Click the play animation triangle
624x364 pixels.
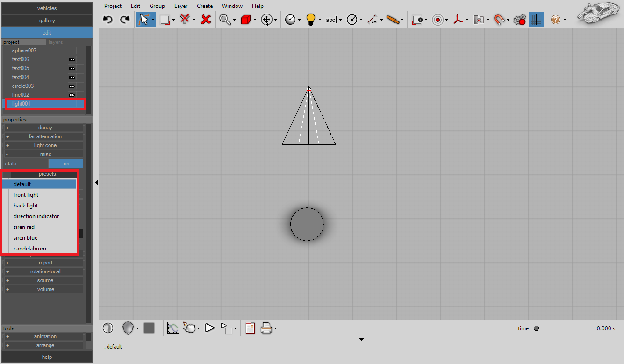[x=209, y=328]
